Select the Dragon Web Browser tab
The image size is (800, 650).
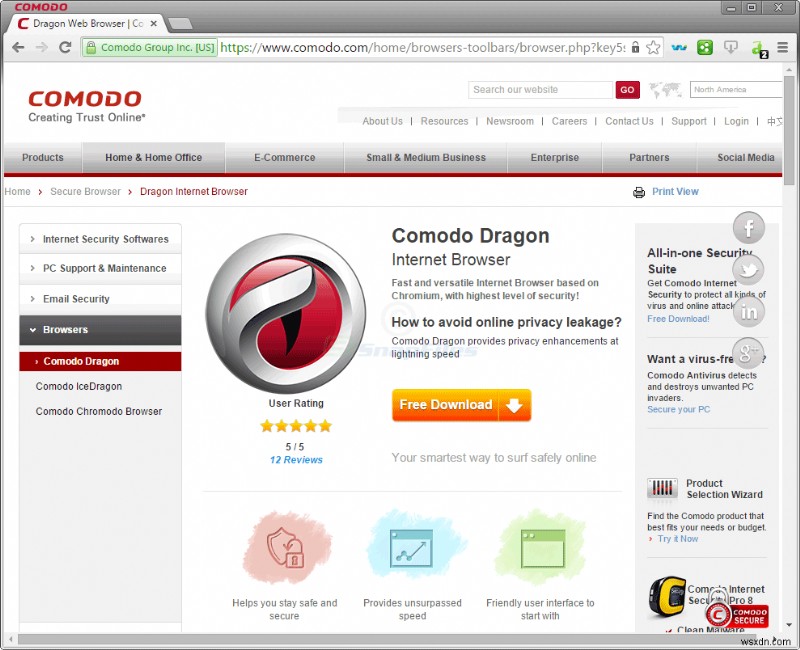(x=87, y=23)
